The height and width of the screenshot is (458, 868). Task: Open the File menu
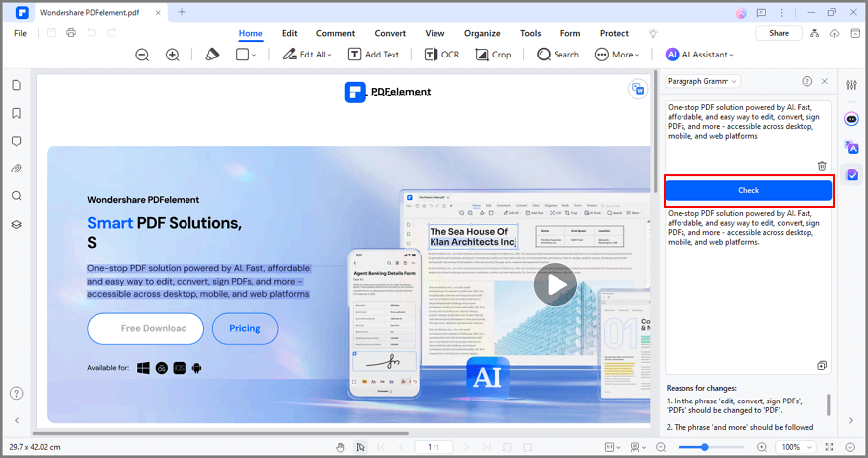(x=20, y=33)
